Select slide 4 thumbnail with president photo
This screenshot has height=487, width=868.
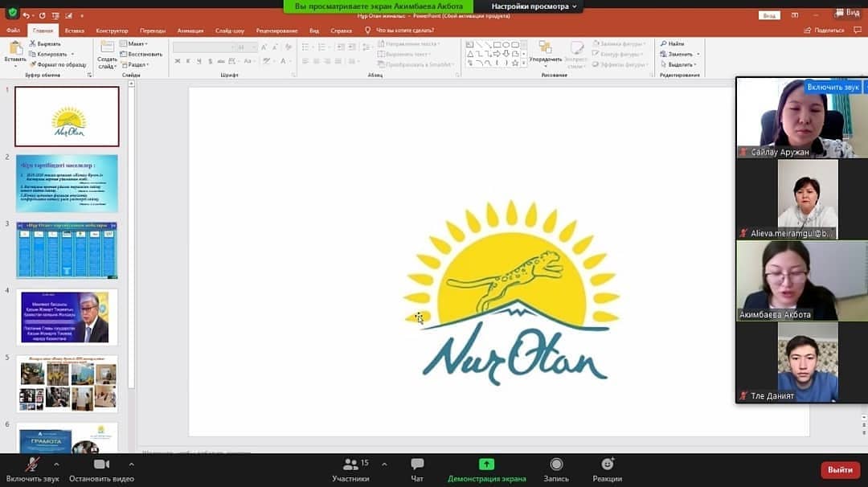coord(67,317)
